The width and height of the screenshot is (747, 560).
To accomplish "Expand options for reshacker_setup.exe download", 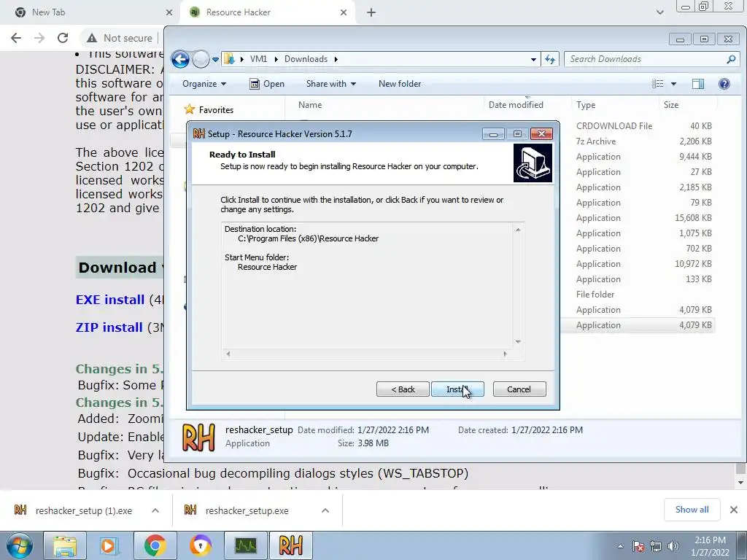I will [x=325, y=511].
